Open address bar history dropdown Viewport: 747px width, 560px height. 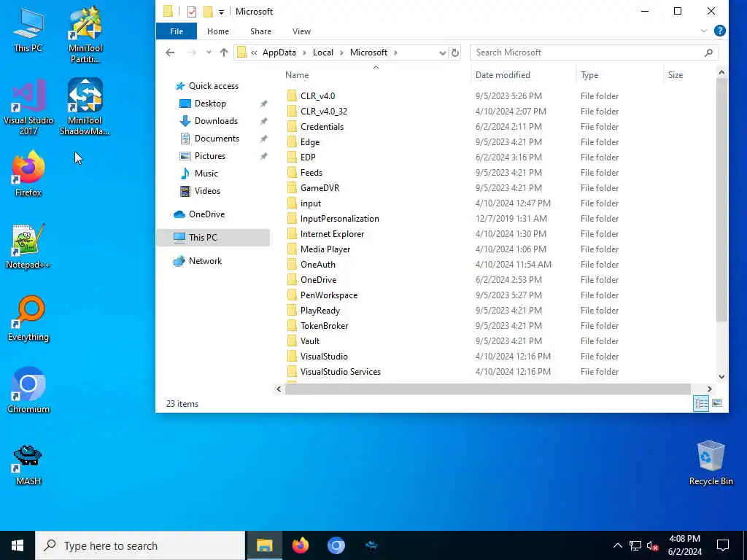442,52
